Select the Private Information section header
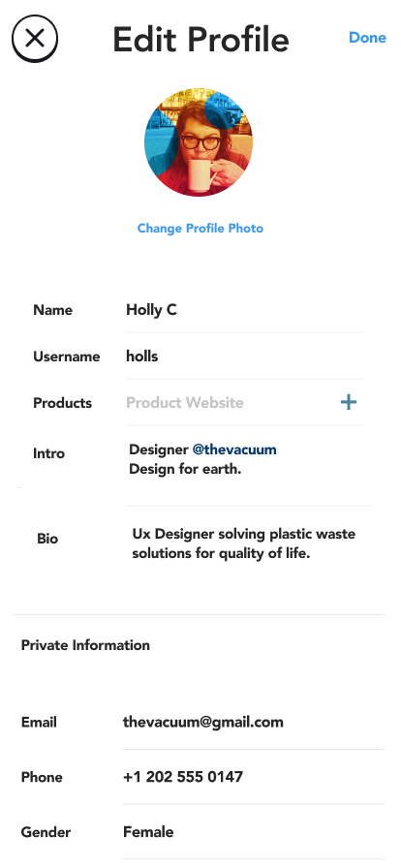 click(85, 645)
